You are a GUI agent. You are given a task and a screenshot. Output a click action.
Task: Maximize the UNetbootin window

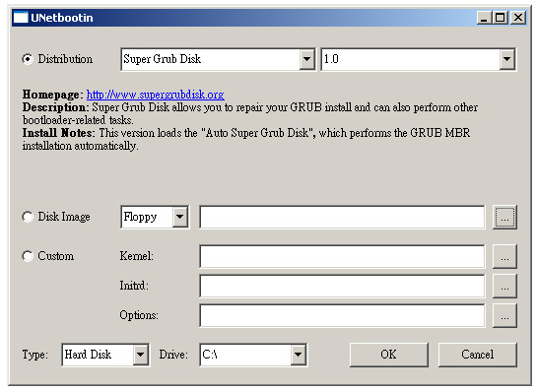(x=500, y=18)
